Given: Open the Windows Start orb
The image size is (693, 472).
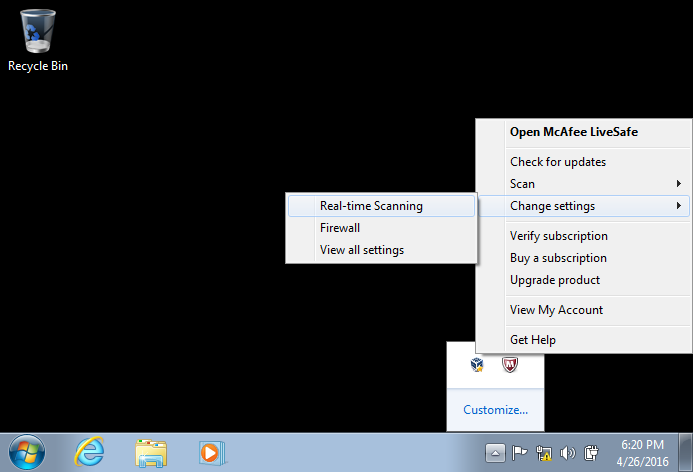Looking at the screenshot, I should click(x=27, y=452).
